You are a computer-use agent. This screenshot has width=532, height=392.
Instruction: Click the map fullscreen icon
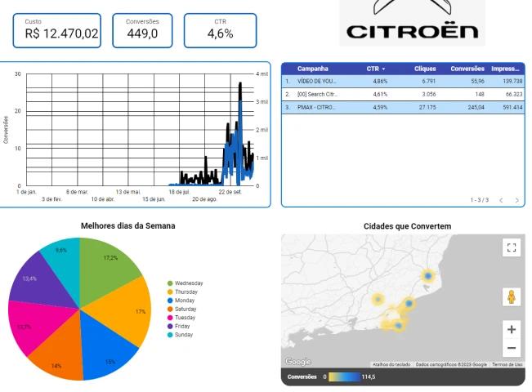(x=512, y=247)
